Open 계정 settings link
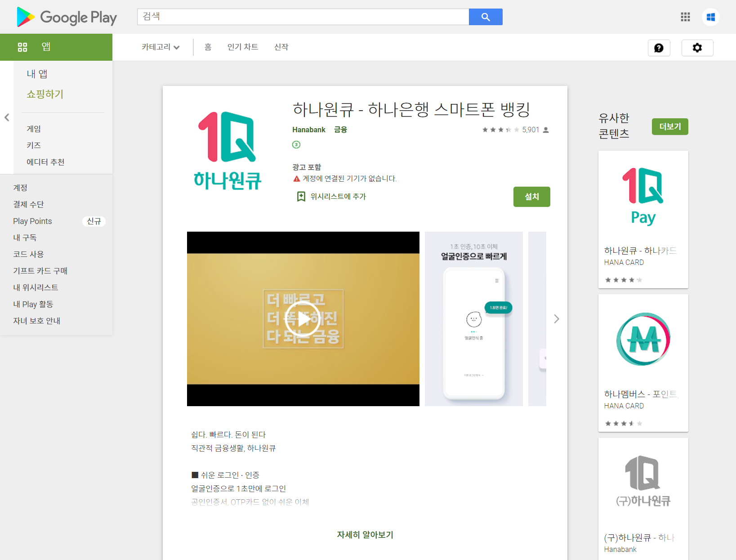Image resolution: width=736 pixels, height=560 pixels. coord(20,188)
